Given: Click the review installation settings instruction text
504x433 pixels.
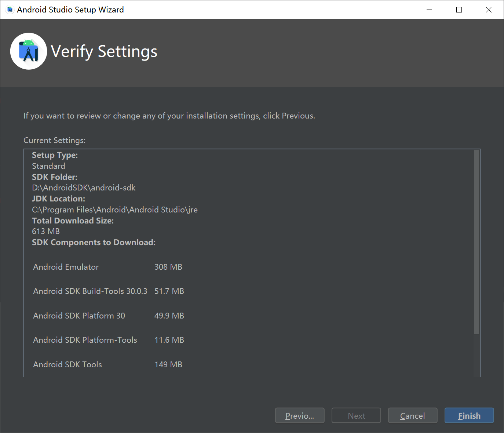Looking at the screenshot, I should coord(169,116).
